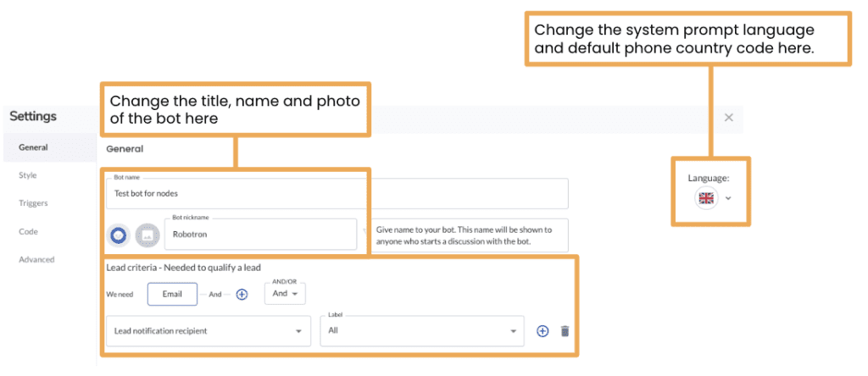Open the Advanced settings tab

pyautogui.click(x=36, y=259)
